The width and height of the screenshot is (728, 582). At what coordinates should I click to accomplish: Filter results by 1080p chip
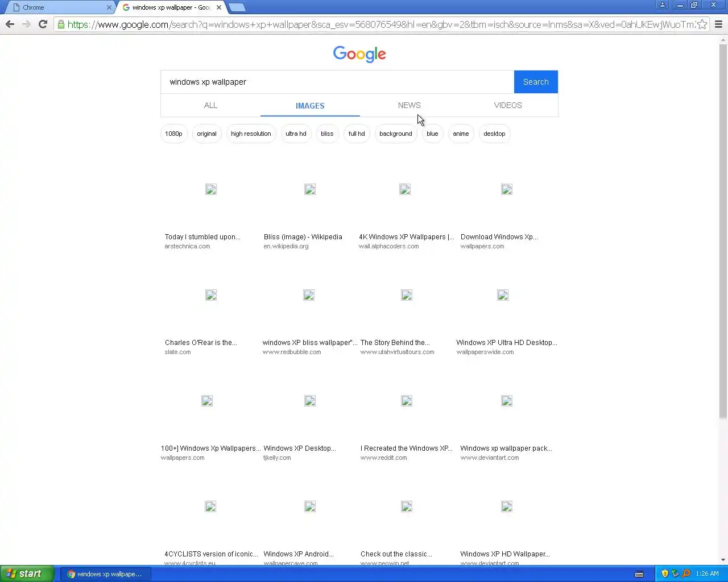click(173, 134)
